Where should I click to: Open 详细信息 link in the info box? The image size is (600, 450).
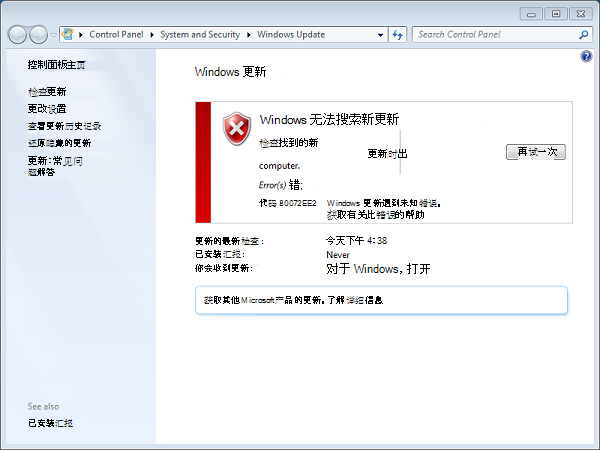(x=364, y=300)
